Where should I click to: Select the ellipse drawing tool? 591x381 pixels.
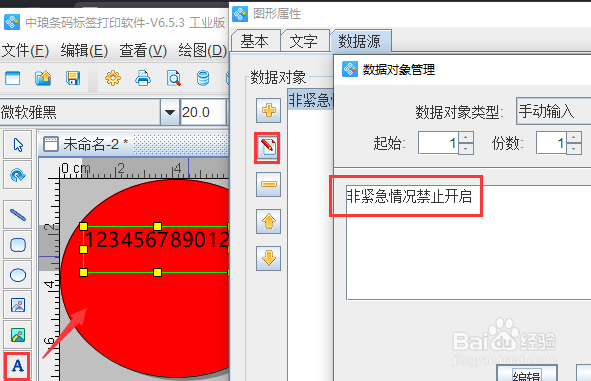pyautogui.click(x=18, y=275)
